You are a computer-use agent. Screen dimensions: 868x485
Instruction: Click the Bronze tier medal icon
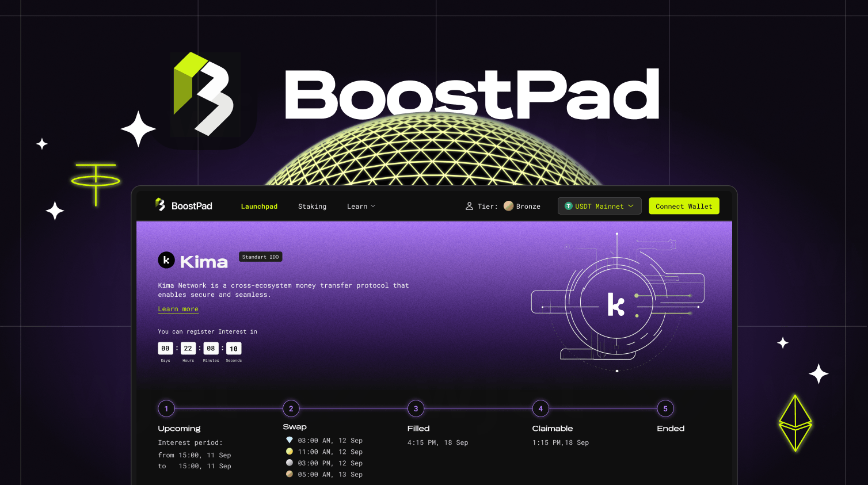pos(508,206)
